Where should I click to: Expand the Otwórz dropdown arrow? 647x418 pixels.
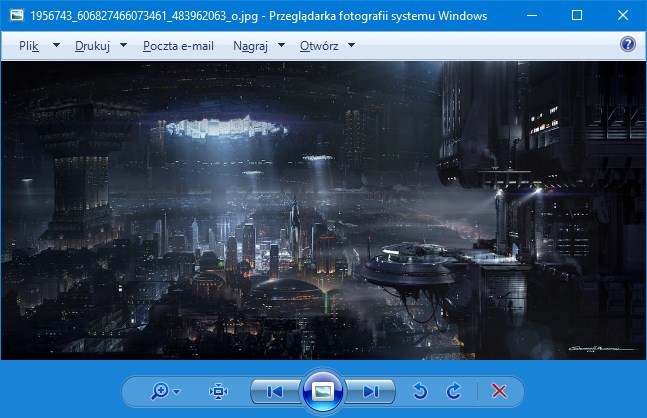[x=352, y=45]
